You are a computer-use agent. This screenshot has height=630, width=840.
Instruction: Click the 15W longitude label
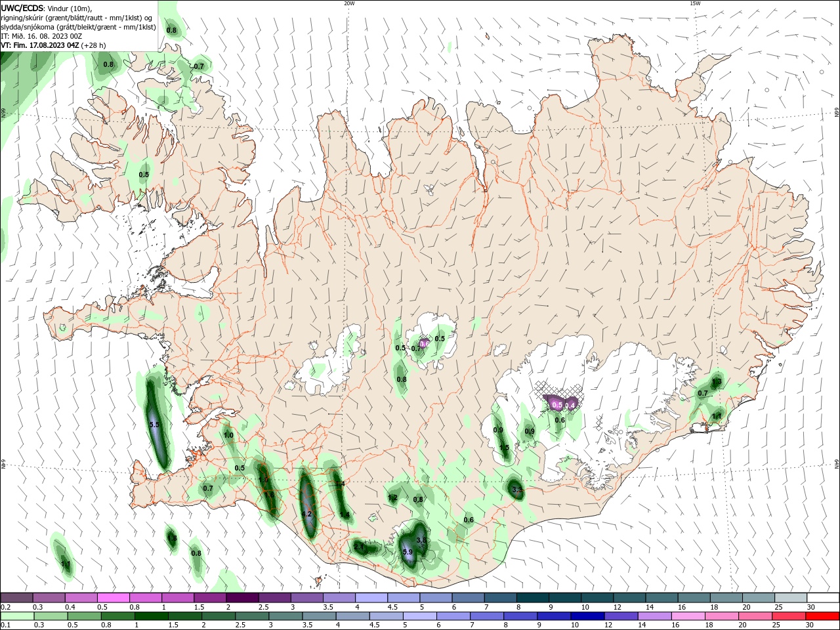pyautogui.click(x=695, y=3)
